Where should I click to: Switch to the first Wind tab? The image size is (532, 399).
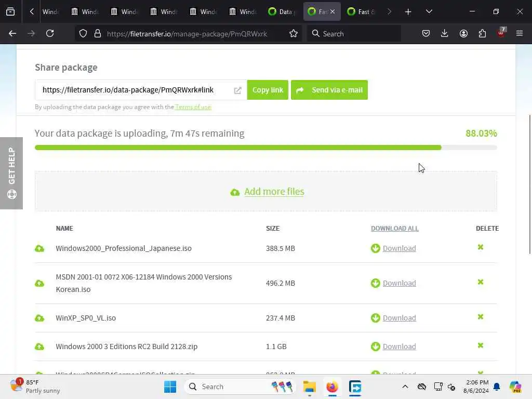click(x=50, y=11)
